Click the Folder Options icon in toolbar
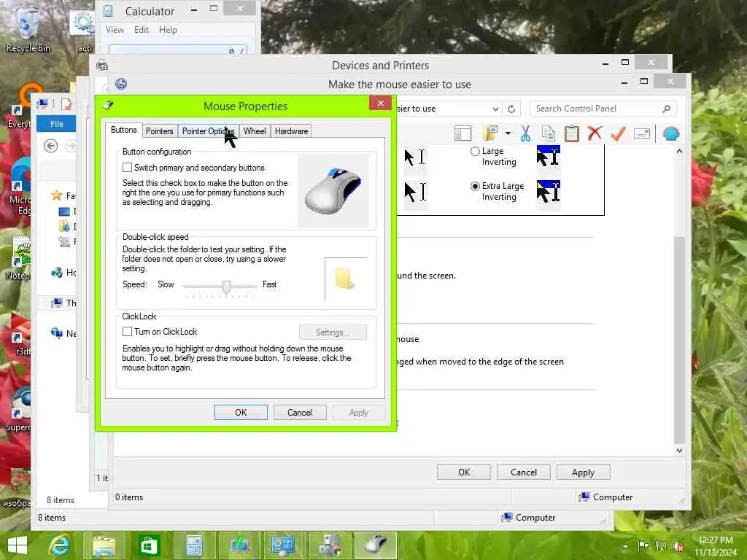Viewport: 747px width, 560px height. point(490,134)
